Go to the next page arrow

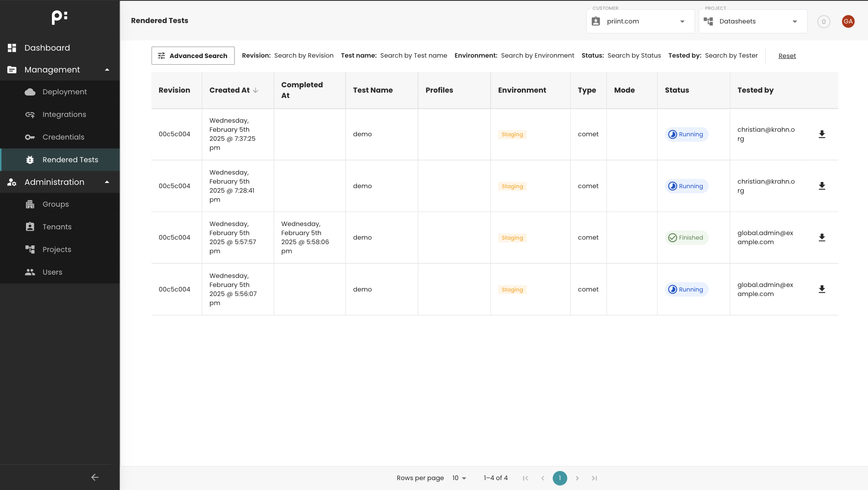point(577,478)
